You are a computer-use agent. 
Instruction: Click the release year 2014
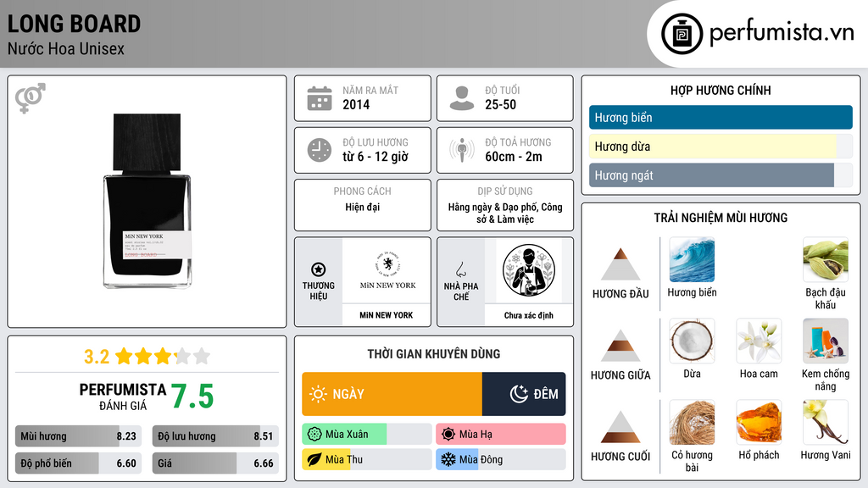(x=356, y=104)
